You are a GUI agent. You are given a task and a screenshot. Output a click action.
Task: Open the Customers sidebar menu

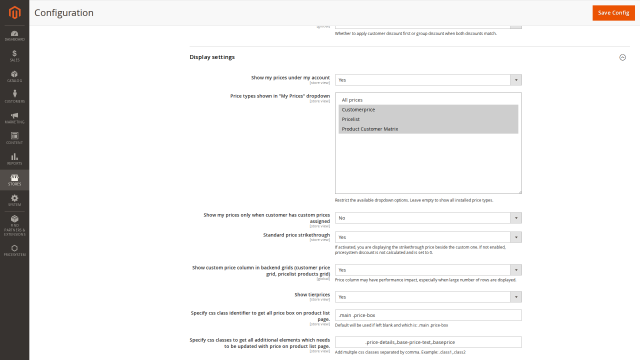(x=15, y=97)
